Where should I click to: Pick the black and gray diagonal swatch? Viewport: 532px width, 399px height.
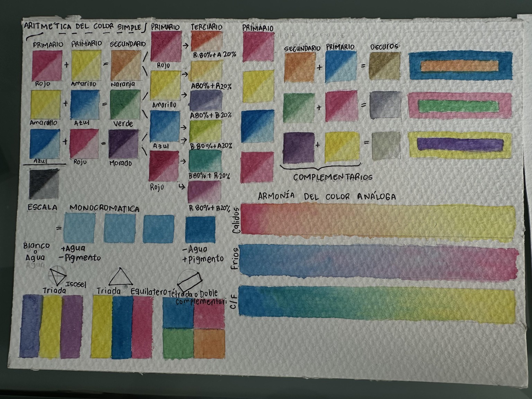click(44, 184)
